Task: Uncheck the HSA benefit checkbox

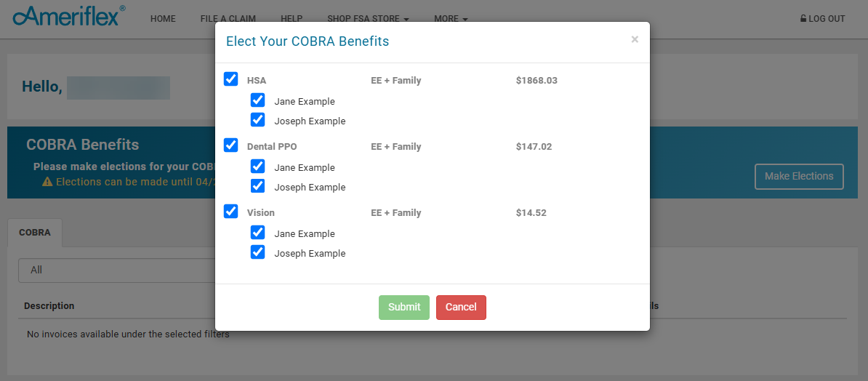Action: point(231,79)
